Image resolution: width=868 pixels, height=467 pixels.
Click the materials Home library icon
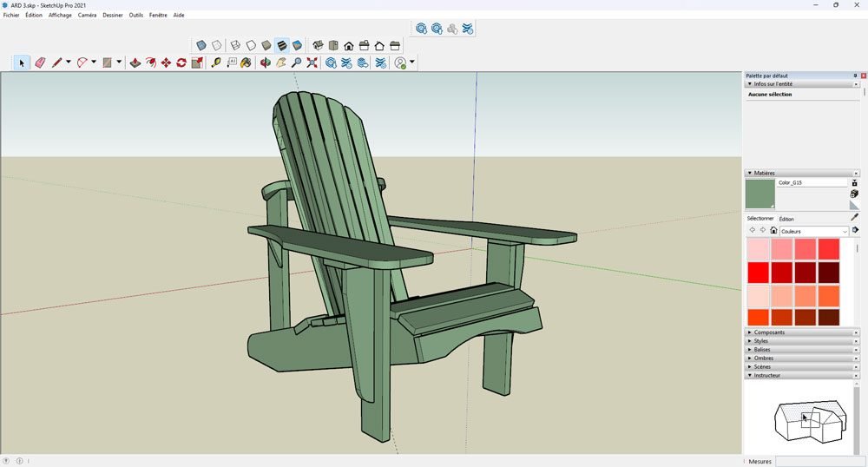(x=773, y=230)
